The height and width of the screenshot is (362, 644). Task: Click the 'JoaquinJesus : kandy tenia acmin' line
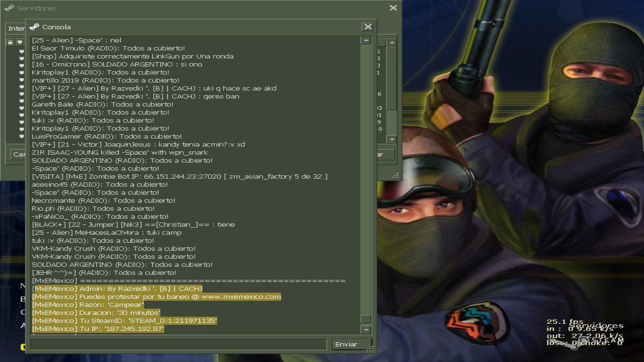click(x=138, y=144)
